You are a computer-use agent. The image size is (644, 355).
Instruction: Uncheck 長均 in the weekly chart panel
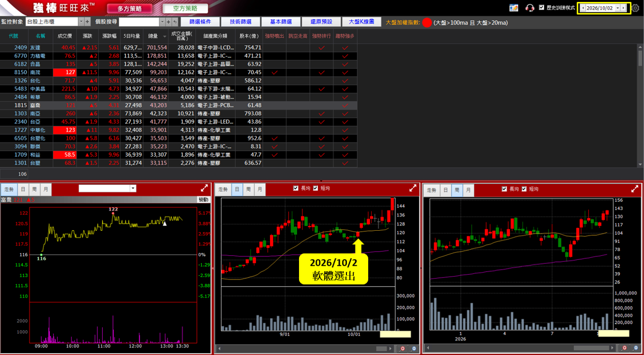(504, 189)
